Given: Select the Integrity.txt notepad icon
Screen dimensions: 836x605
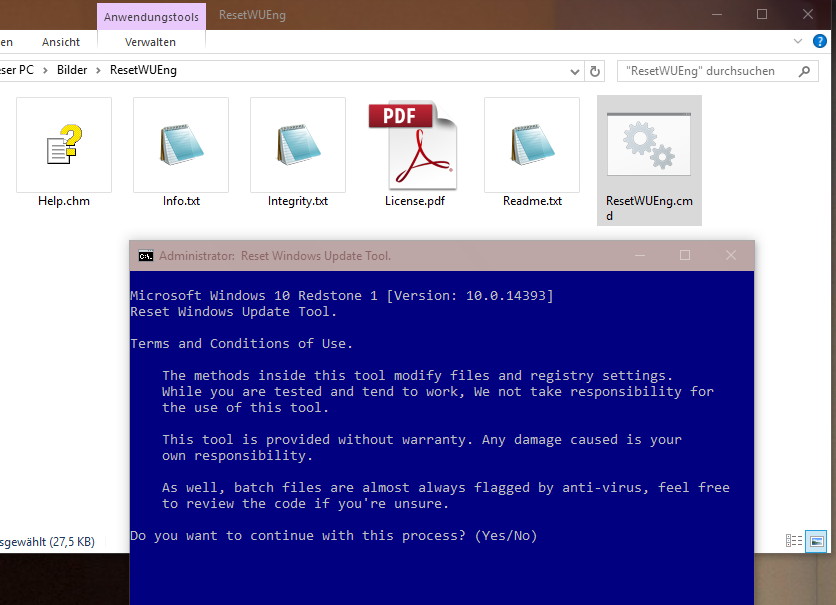Looking at the screenshot, I should [x=298, y=145].
